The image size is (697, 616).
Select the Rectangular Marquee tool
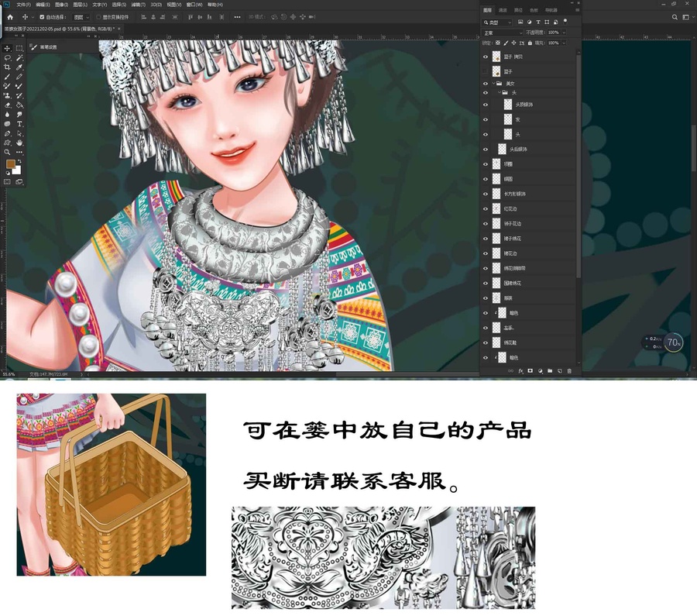pyautogui.click(x=19, y=48)
